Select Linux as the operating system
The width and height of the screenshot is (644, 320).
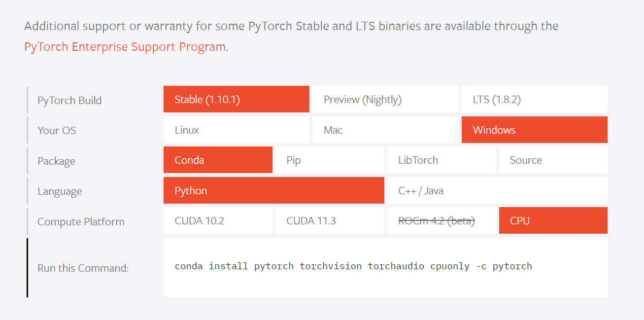(x=236, y=130)
